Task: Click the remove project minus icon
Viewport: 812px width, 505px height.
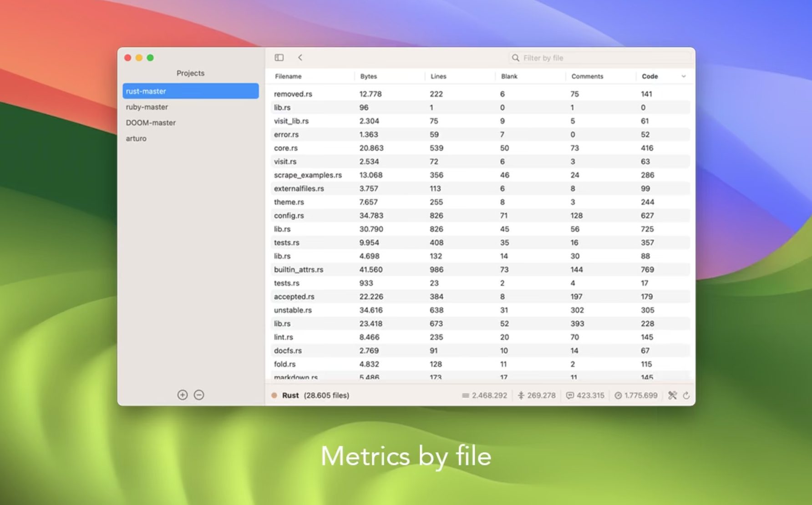Action: [x=199, y=395]
